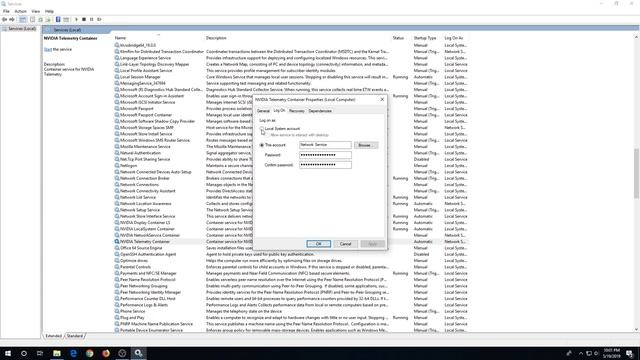The height and width of the screenshot is (360, 640).
Task: Click the This account name input field
Action: pos(325,145)
